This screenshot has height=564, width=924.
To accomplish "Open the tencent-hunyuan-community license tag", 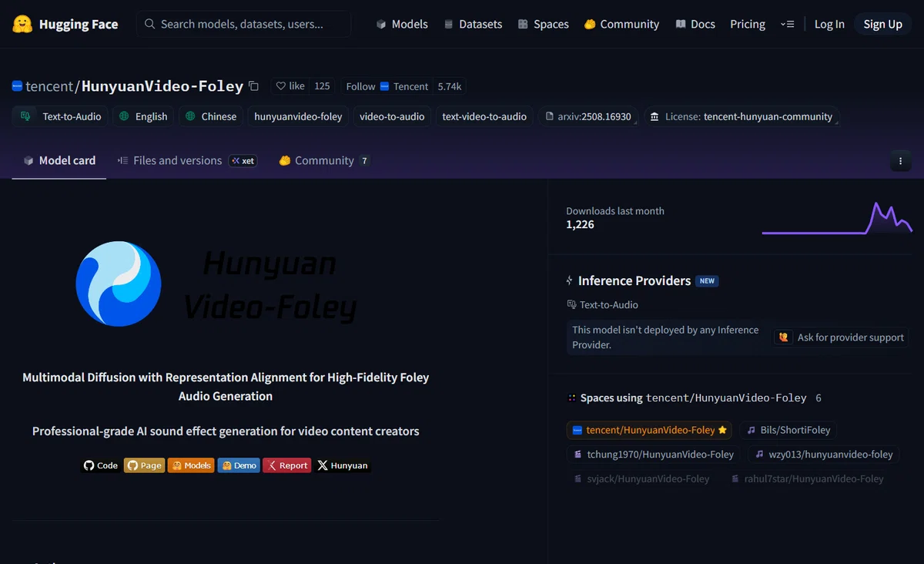I will pyautogui.click(x=742, y=116).
